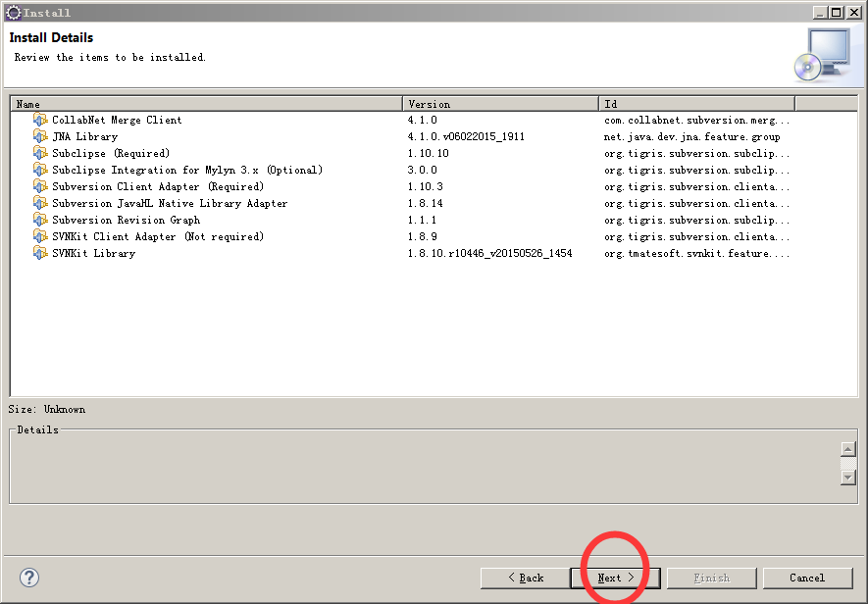Click the JNA Library feature icon
The image size is (868, 604).
(x=40, y=136)
